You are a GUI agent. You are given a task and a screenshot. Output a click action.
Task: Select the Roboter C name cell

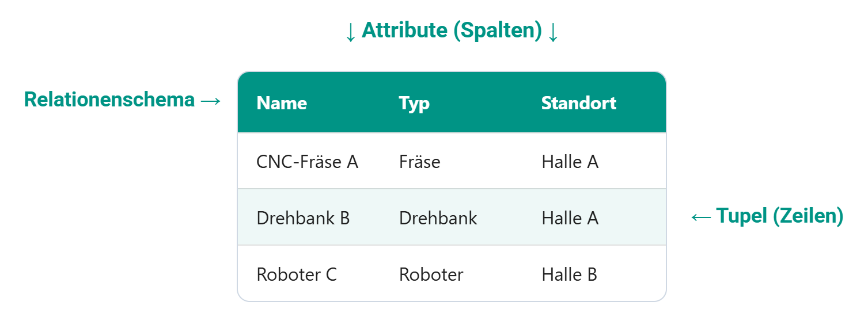pyautogui.click(x=296, y=275)
